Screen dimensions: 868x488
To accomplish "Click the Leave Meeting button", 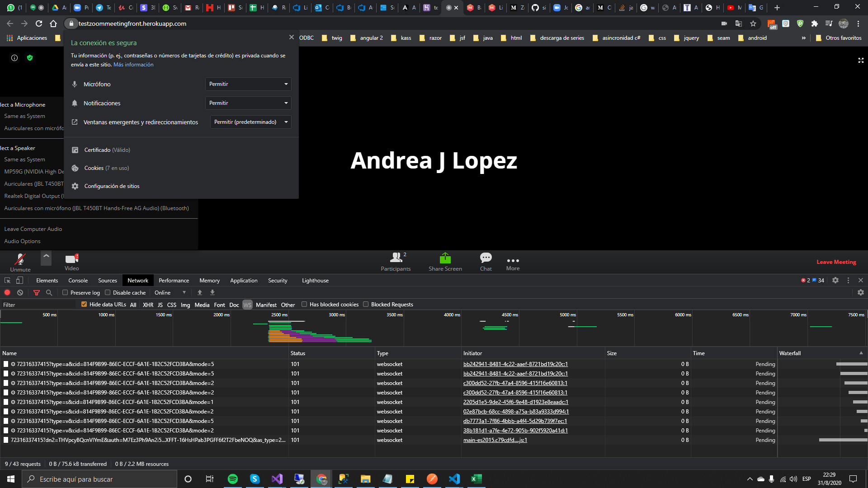I will pos(836,262).
